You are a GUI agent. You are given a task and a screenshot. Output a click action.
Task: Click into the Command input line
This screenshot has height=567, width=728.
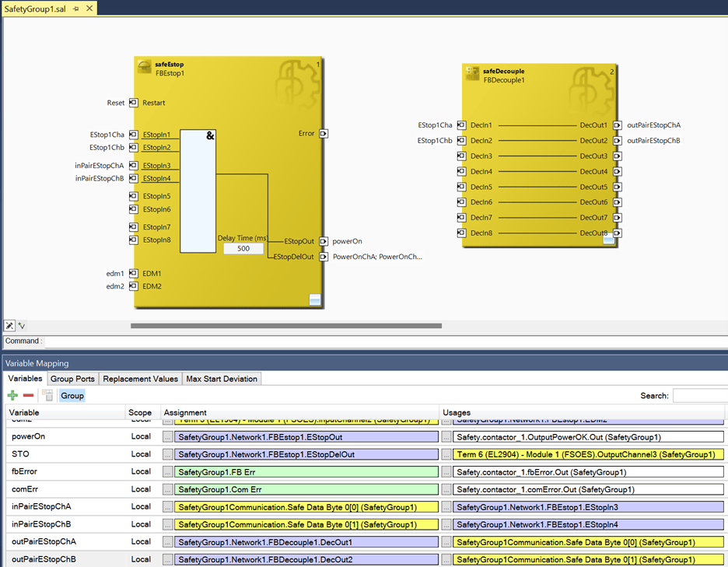click(385, 341)
